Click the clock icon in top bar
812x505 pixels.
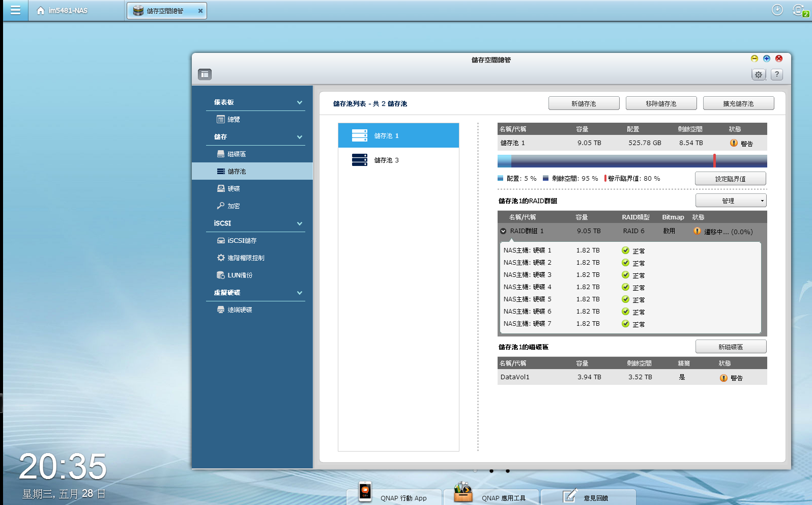tap(777, 10)
